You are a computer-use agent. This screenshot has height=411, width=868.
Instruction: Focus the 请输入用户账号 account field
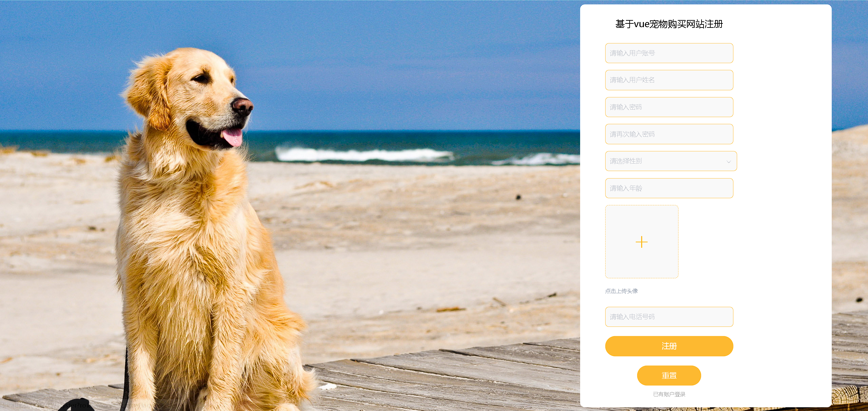pyautogui.click(x=669, y=53)
